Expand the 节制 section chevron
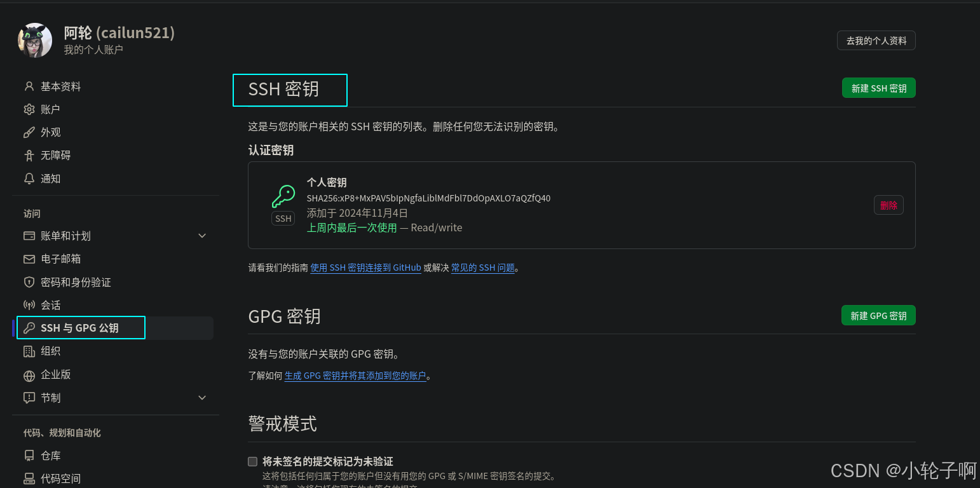The width and height of the screenshot is (980, 488). (202, 397)
